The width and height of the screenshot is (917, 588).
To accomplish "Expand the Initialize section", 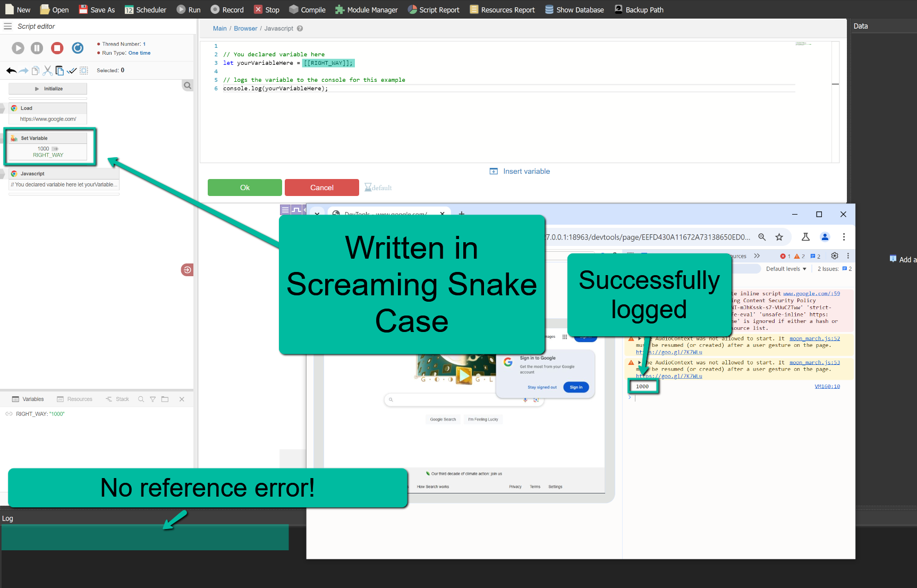I will coord(48,89).
